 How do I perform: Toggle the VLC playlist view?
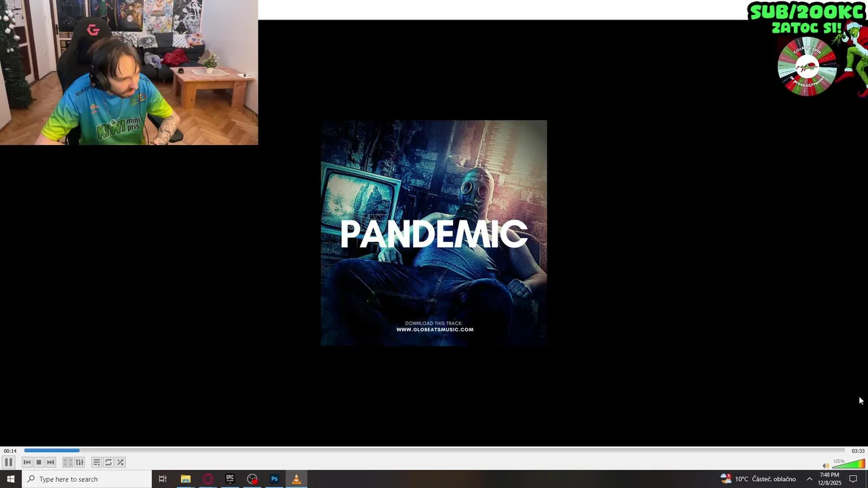click(96, 462)
